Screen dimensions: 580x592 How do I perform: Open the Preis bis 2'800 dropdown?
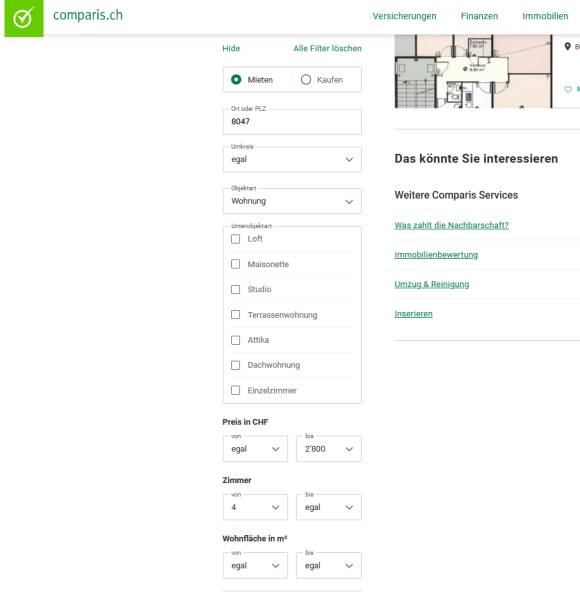(329, 449)
